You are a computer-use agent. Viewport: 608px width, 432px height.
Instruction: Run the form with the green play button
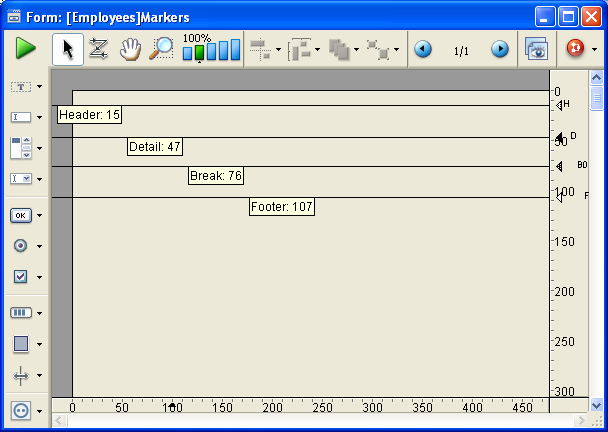(x=25, y=49)
